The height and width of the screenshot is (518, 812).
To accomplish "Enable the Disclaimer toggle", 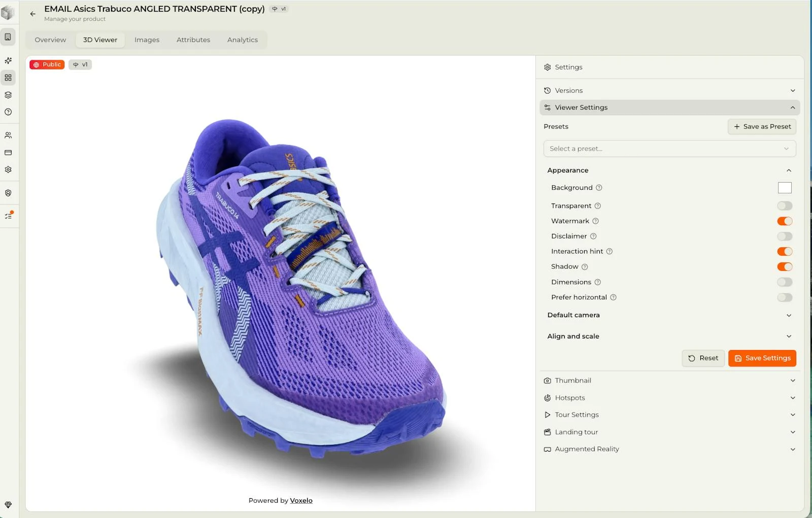I will (x=785, y=236).
